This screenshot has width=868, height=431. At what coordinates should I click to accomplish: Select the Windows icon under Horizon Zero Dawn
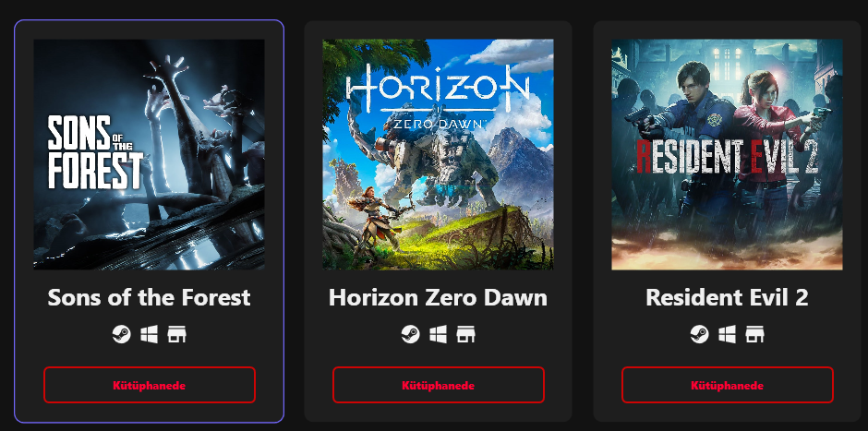pos(438,334)
